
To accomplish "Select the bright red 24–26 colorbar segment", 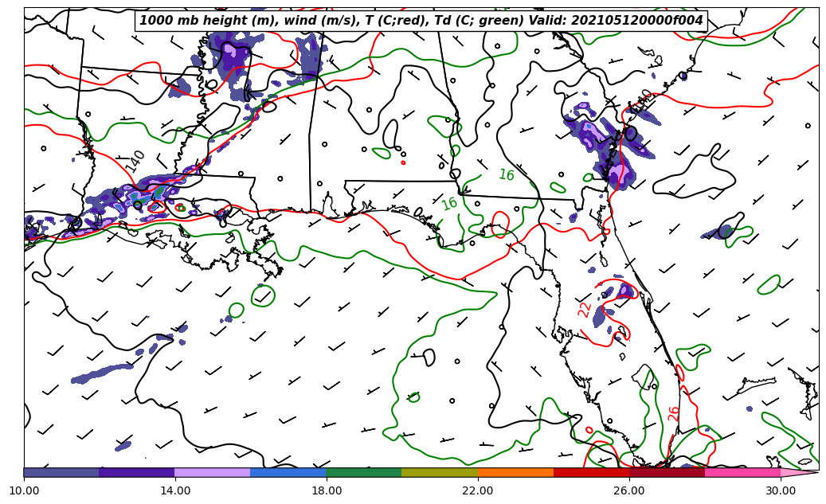I will (x=591, y=472).
